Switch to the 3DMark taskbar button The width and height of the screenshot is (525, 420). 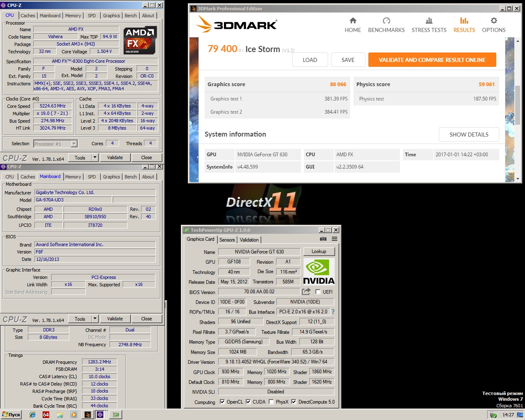87,415
